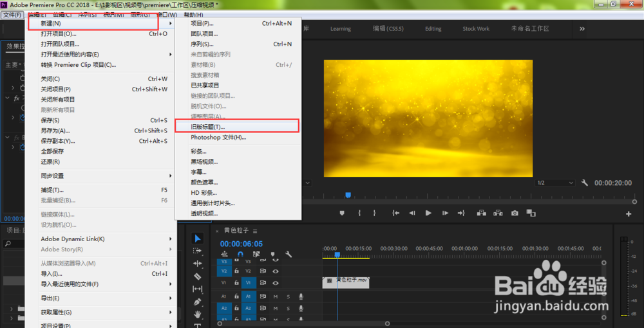Switch to the Editing workspace tab
This screenshot has height=328, width=644.
coord(433,29)
